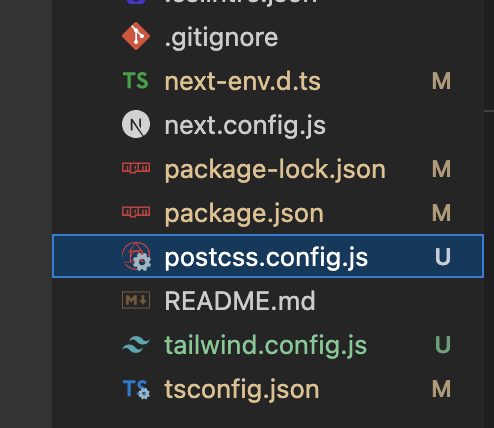Click the U untracked badge on tailwind.config.js
494x428 pixels.
tap(443, 344)
